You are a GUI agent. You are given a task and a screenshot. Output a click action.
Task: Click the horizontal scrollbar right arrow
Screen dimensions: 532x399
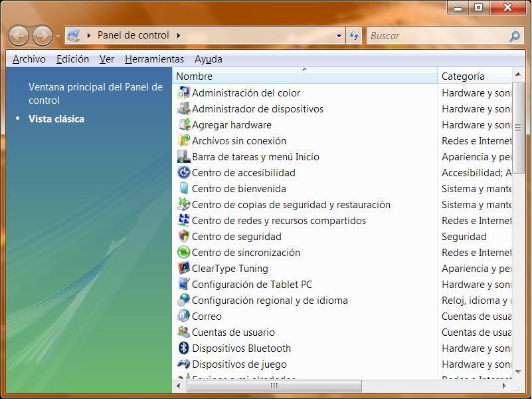tap(504, 386)
